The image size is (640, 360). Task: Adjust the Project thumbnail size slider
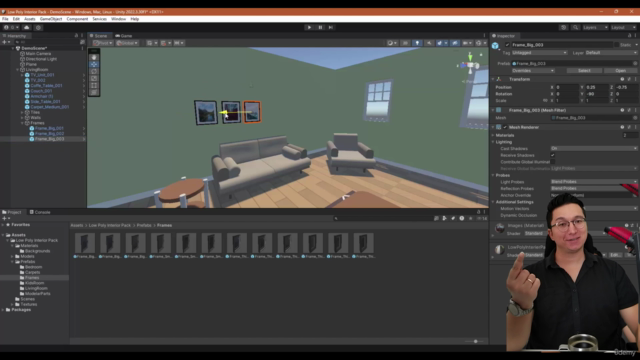tap(475, 341)
